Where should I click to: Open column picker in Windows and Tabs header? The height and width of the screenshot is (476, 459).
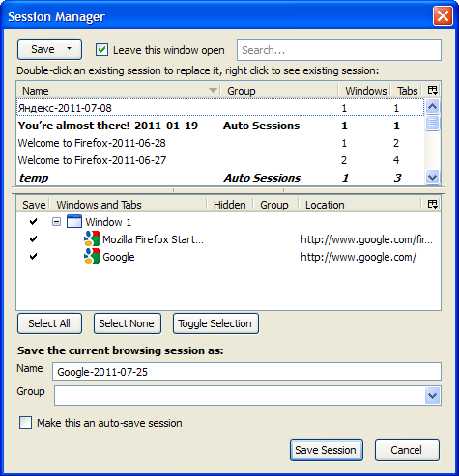pyautogui.click(x=432, y=204)
